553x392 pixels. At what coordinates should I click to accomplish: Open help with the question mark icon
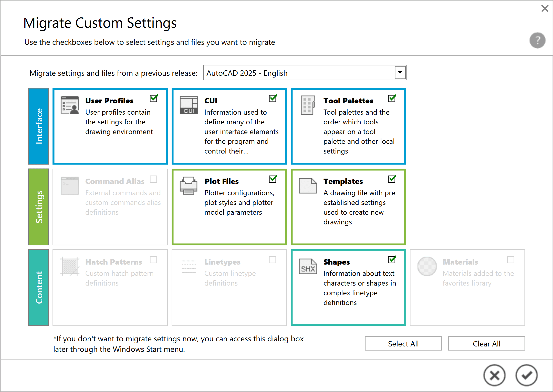pos(537,40)
